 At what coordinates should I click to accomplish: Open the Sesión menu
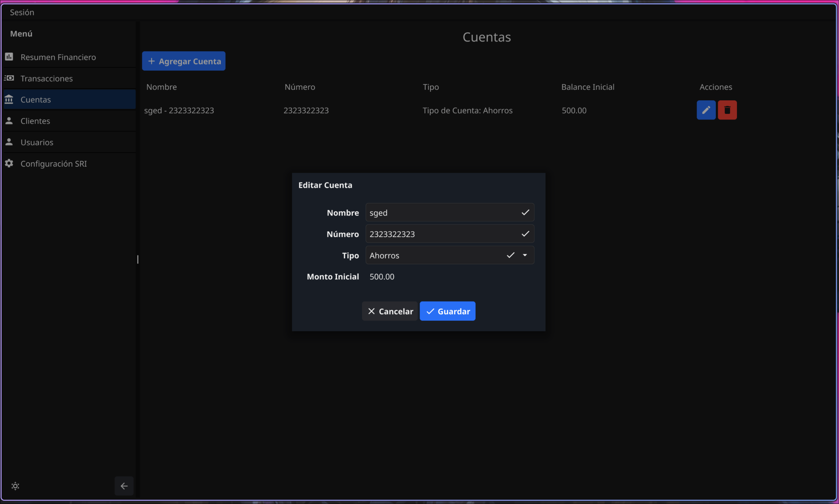[22, 12]
